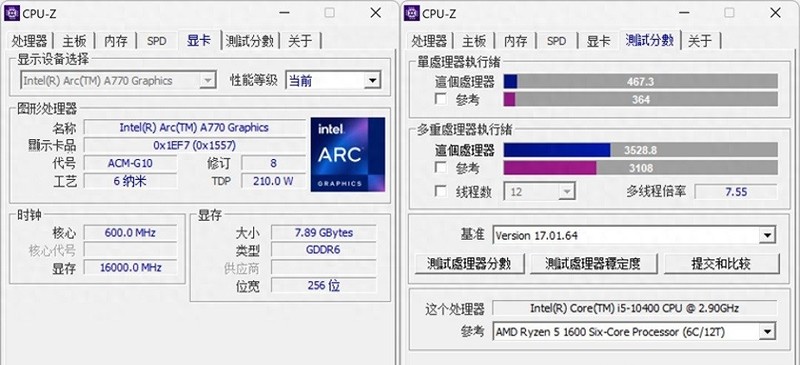Open SPD tab in right CPU-Z window
Image resolution: width=800 pixels, height=365 pixels.
point(556,41)
